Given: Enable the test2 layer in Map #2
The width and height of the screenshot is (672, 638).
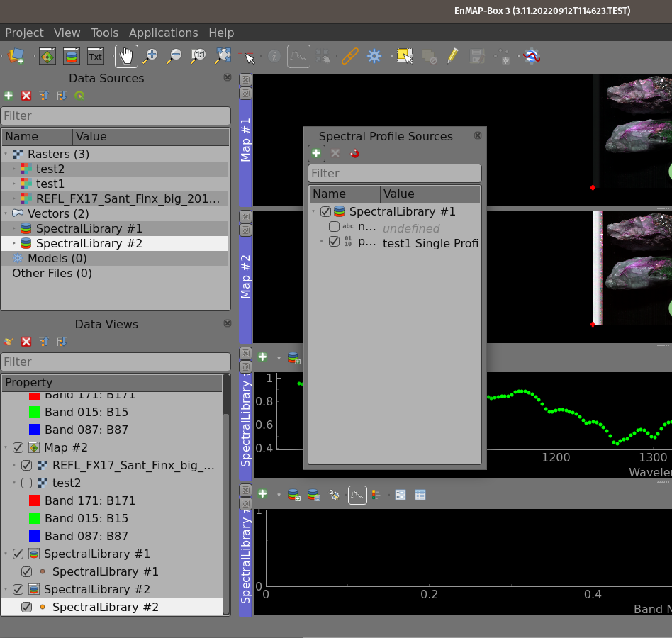Looking at the screenshot, I should (x=26, y=483).
